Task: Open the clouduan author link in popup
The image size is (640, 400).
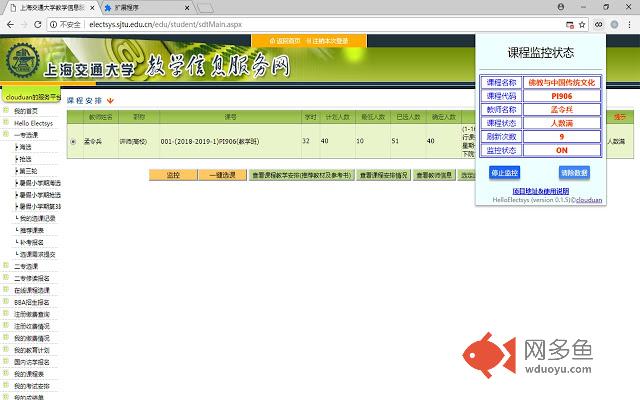Action: coord(589,200)
